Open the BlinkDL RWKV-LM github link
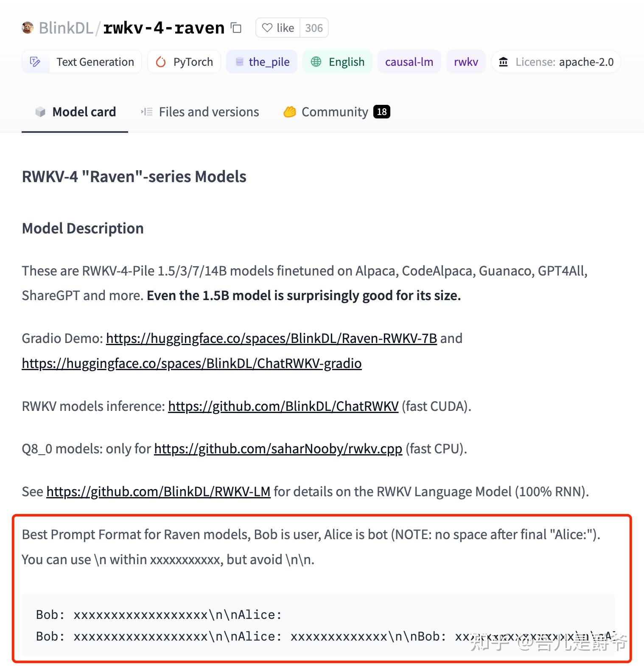This screenshot has width=644, height=669. coord(158,492)
